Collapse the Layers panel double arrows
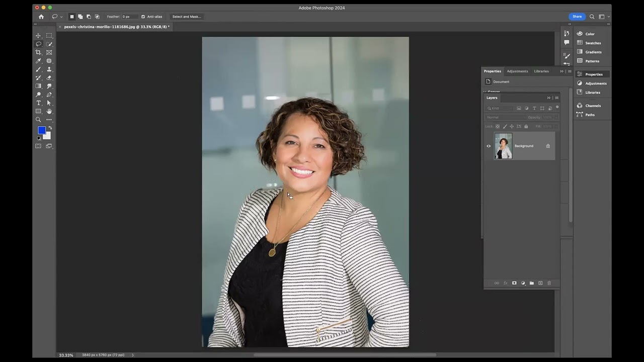The width and height of the screenshot is (644, 362). click(549, 98)
